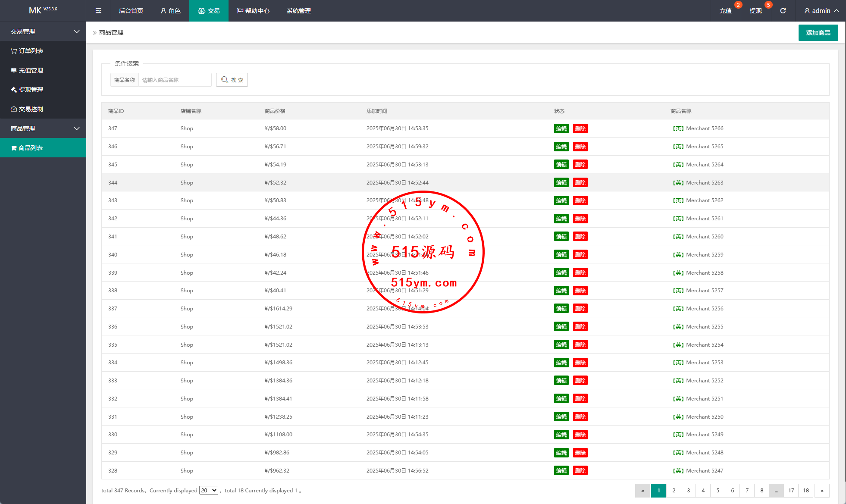Click the 商品名称 search input field

[x=175, y=80]
